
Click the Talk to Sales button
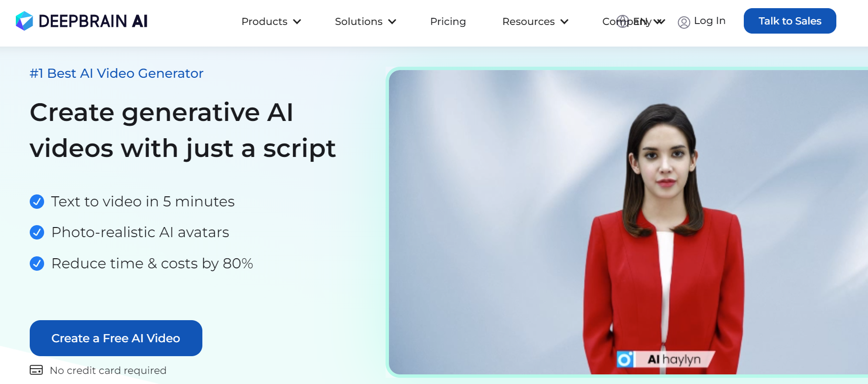(x=790, y=21)
